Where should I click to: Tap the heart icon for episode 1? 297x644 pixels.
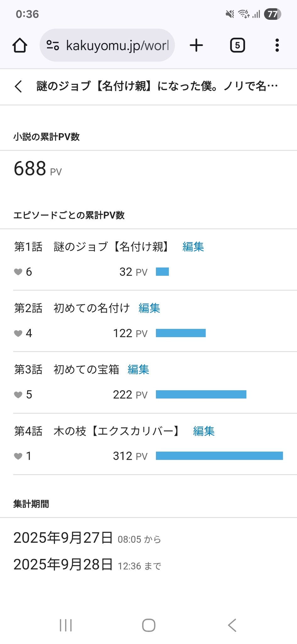pos(18,272)
